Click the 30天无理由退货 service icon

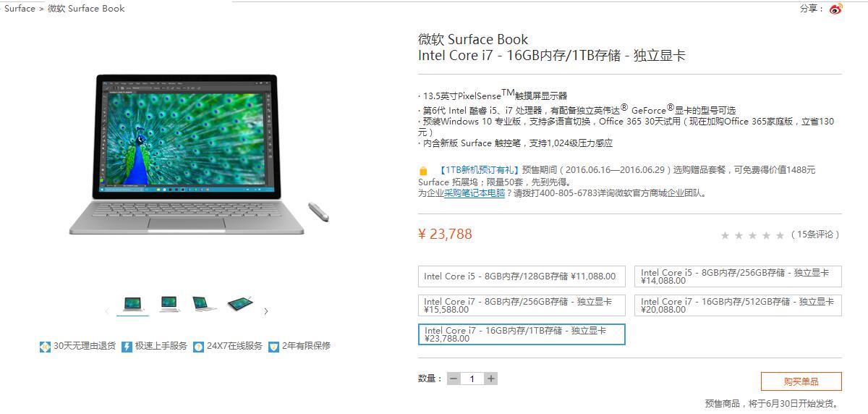click(45, 347)
